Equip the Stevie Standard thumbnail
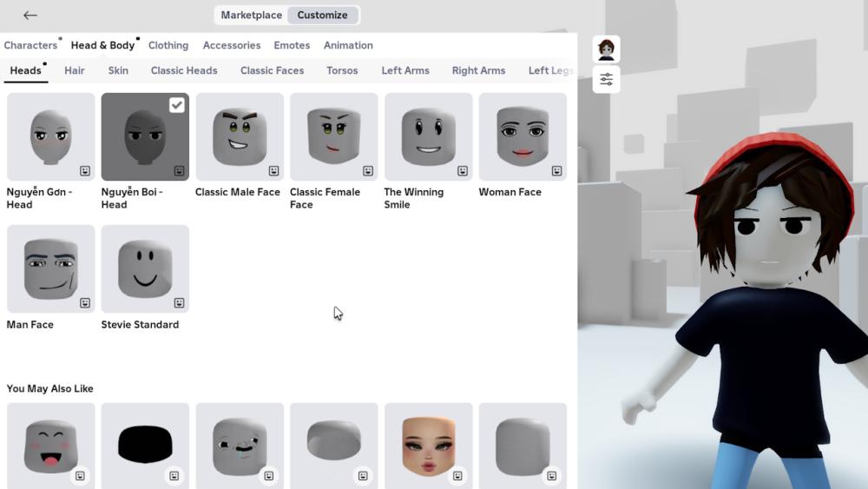 pyautogui.click(x=145, y=268)
